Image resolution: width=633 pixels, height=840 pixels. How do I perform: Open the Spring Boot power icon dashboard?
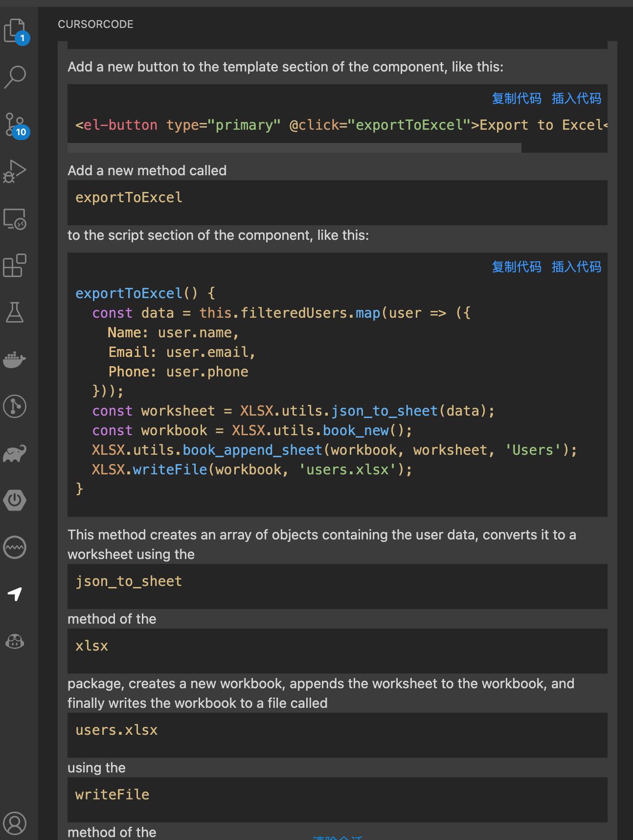15,500
